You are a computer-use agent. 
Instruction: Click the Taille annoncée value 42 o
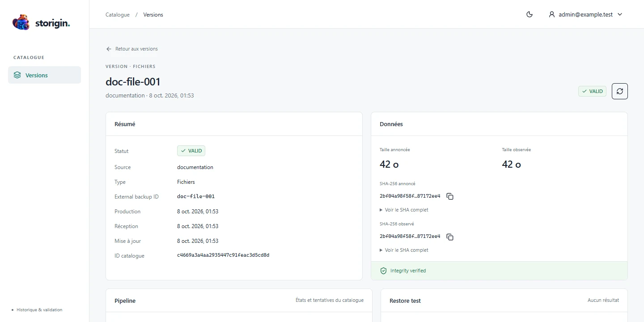389,164
